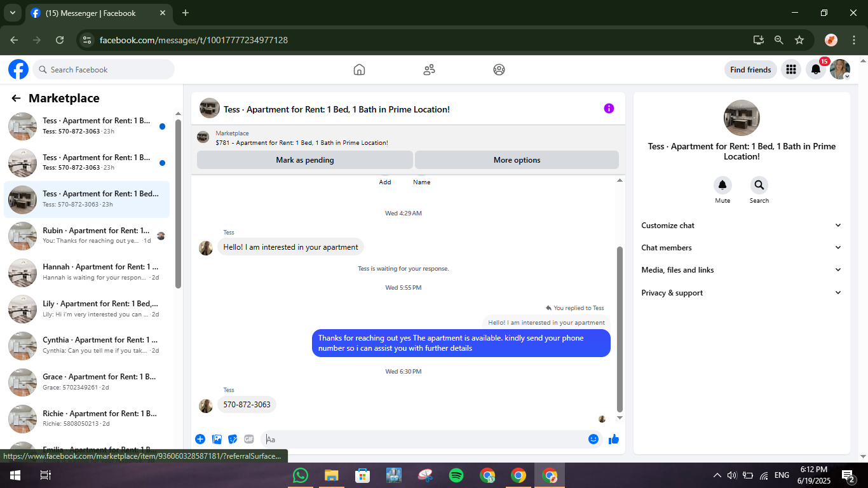Open the Facebook account menu avatar

tap(840, 69)
